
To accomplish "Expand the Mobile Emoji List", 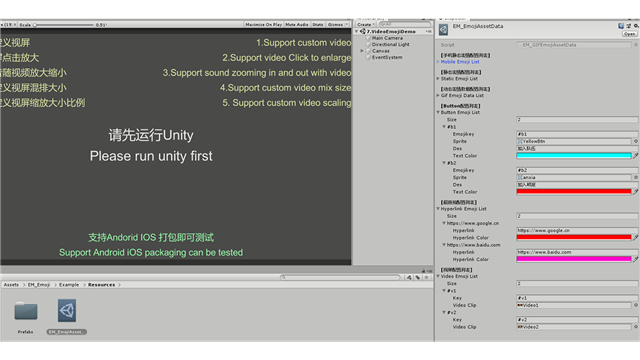I will point(438,62).
